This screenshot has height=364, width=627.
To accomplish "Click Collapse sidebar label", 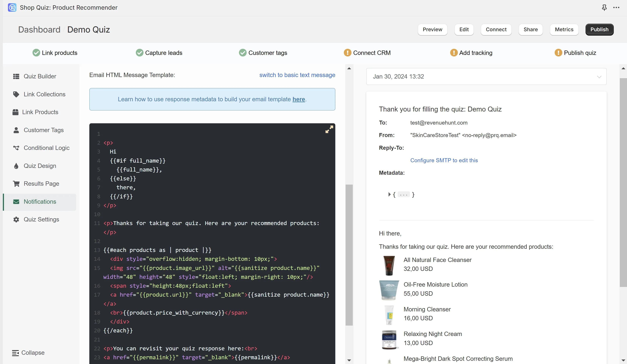I will click(x=33, y=353).
